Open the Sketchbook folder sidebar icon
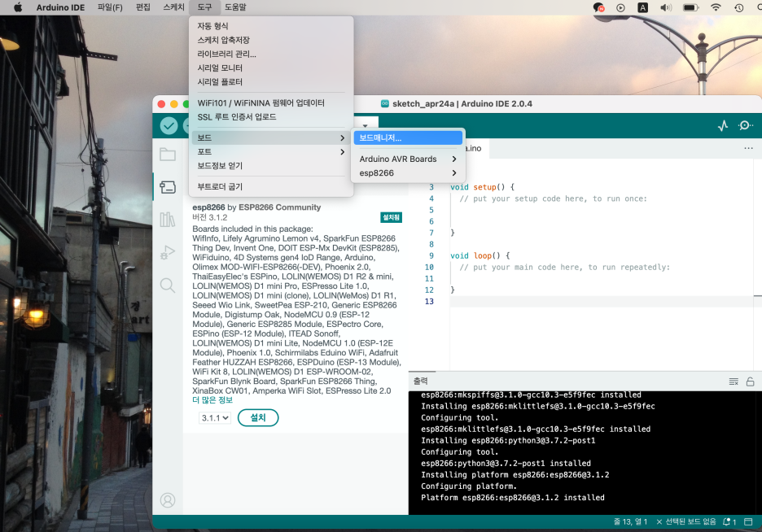 point(168,155)
